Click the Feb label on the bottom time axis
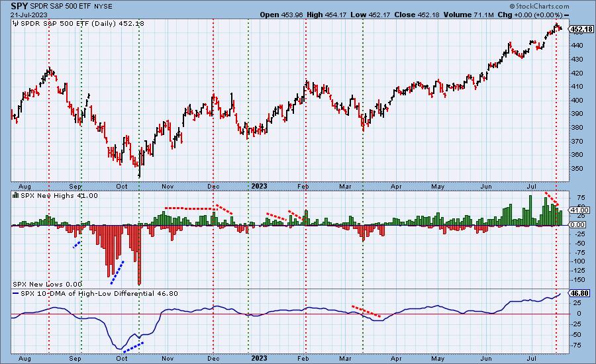Image resolution: width=596 pixels, height=364 pixels. coord(303,358)
